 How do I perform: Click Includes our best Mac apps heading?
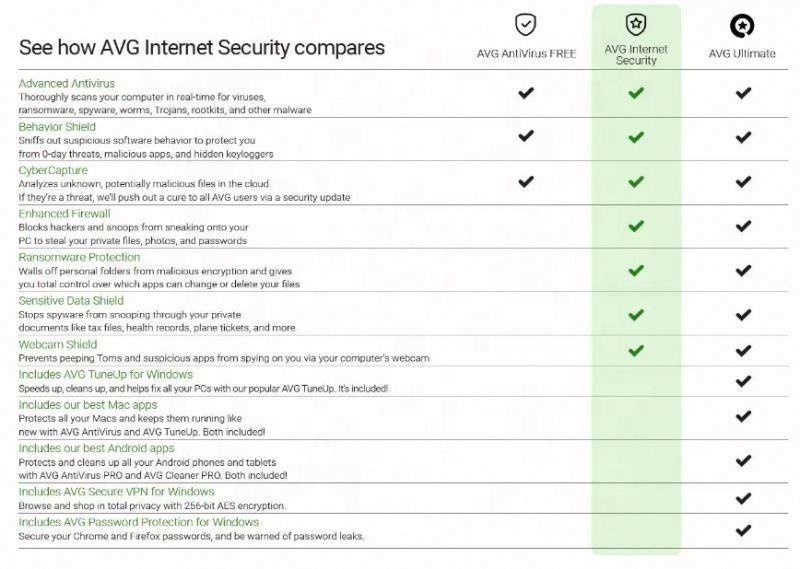tap(88, 405)
